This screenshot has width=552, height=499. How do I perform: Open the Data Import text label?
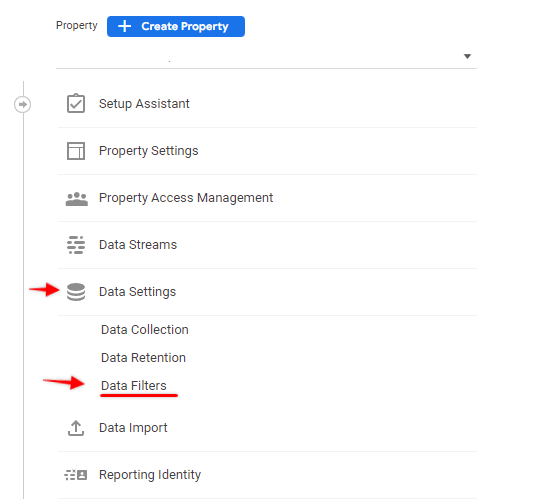tap(133, 428)
